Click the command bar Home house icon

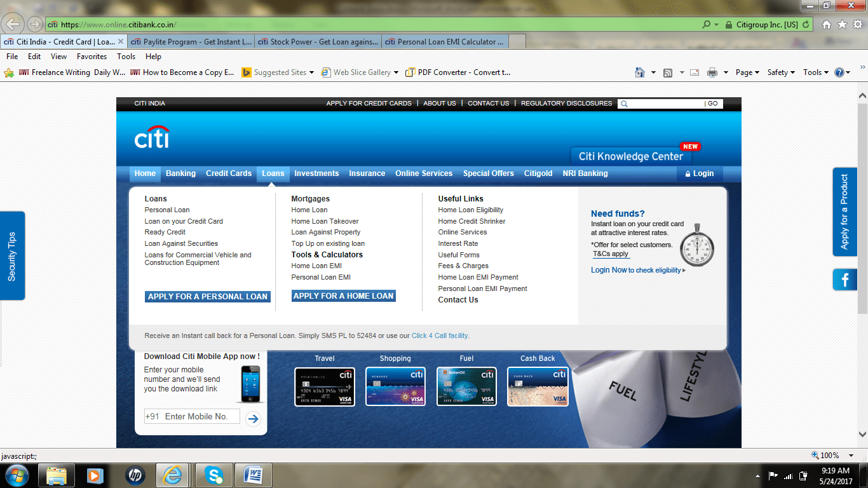pyautogui.click(x=640, y=72)
